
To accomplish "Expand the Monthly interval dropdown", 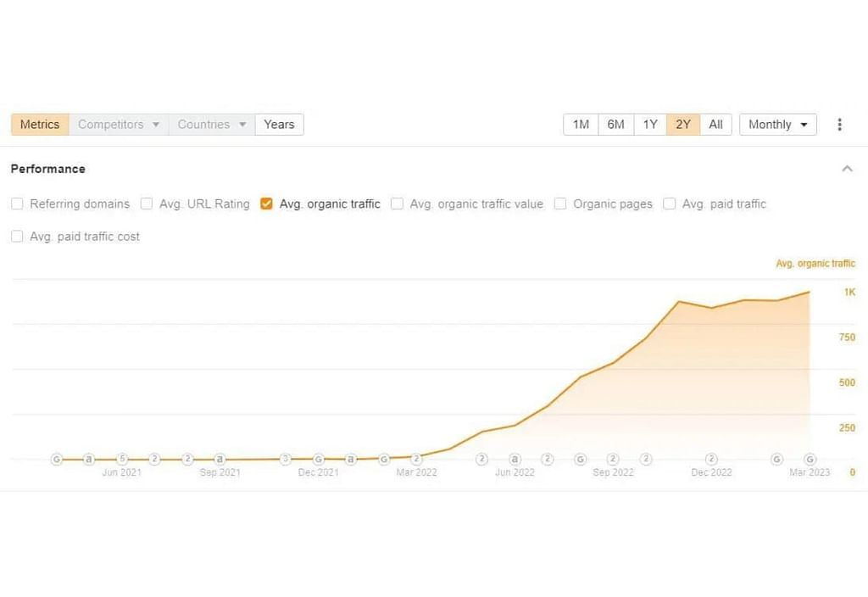I will click(x=777, y=125).
